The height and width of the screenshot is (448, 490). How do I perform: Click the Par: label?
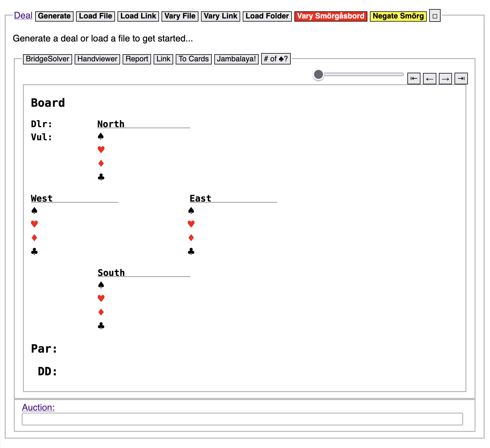44,349
